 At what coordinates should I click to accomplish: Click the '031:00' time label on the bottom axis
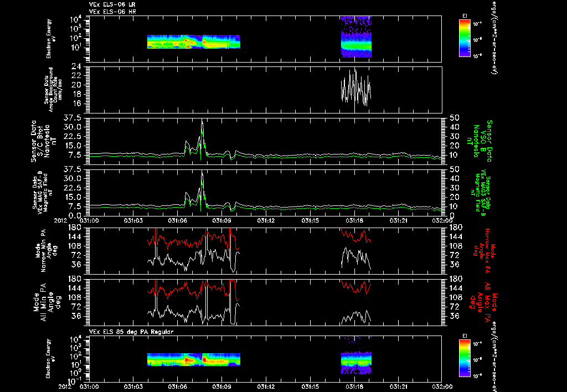tap(89, 386)
